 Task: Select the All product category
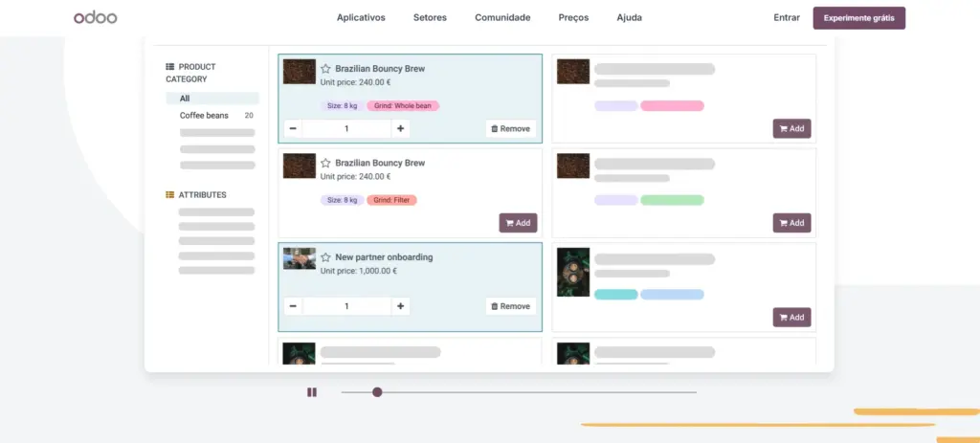(x=212, y=99)
